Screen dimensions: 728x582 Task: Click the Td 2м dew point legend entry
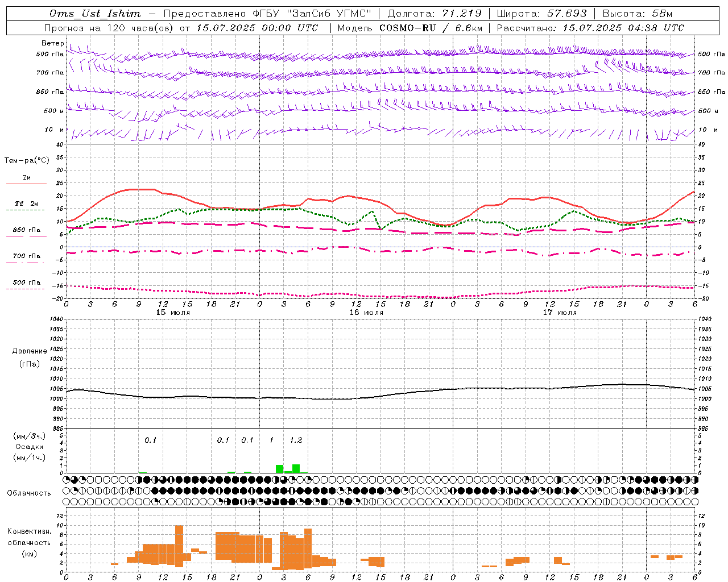[27, 203]
